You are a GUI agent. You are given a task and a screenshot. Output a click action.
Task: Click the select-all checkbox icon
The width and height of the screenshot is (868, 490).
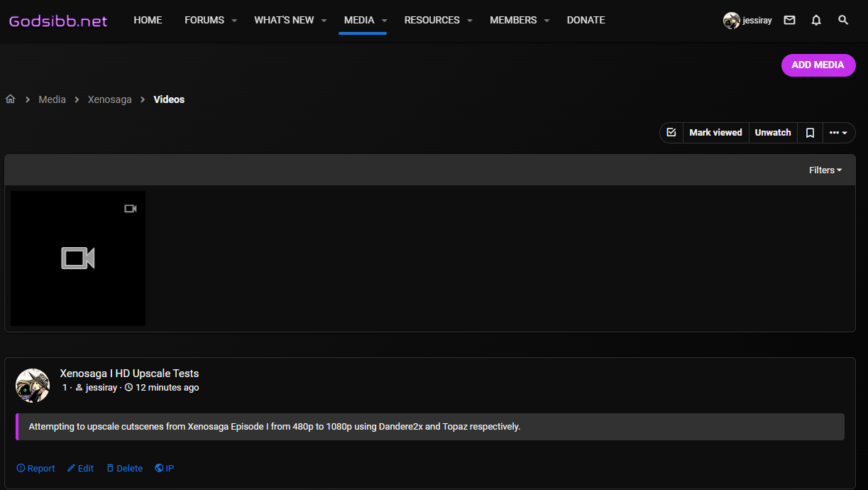pyautogui.click(x=671, y=133)
